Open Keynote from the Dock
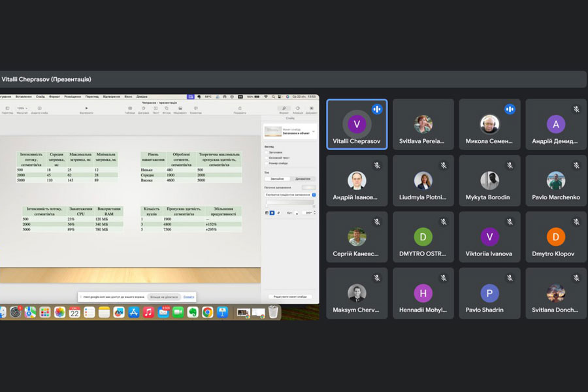The image size is (588, 392). (x=222, y=312)
